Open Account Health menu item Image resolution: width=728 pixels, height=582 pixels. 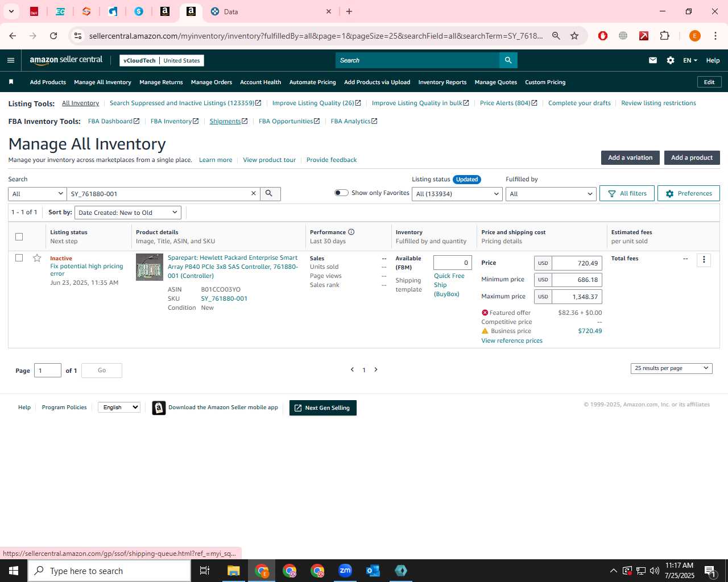click(x=260, y=82)
